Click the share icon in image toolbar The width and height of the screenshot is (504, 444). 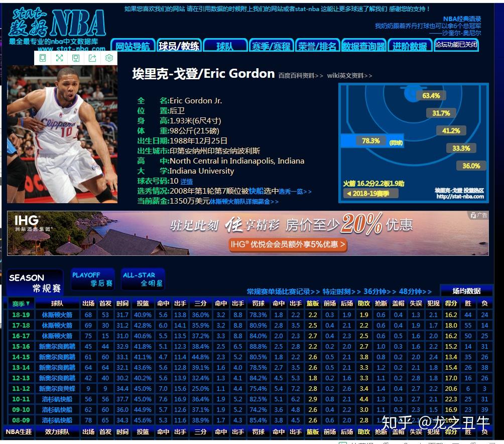tap(92, 58)
